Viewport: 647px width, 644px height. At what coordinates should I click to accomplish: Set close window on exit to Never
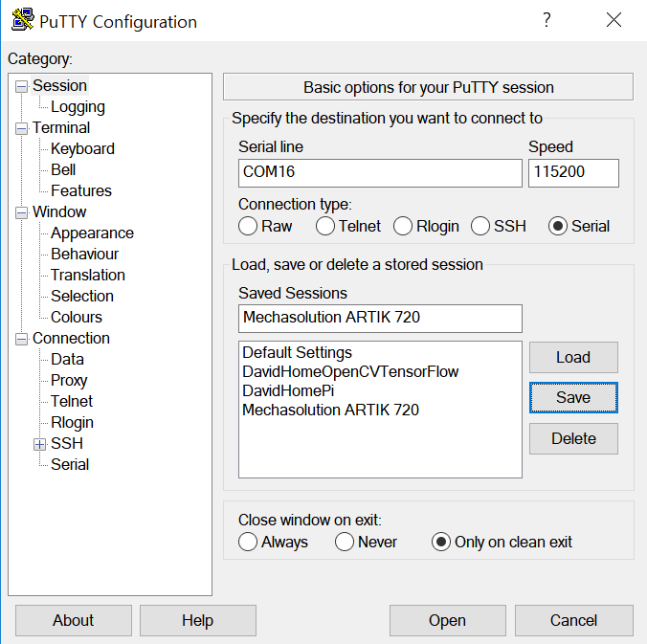pos(345,542)
